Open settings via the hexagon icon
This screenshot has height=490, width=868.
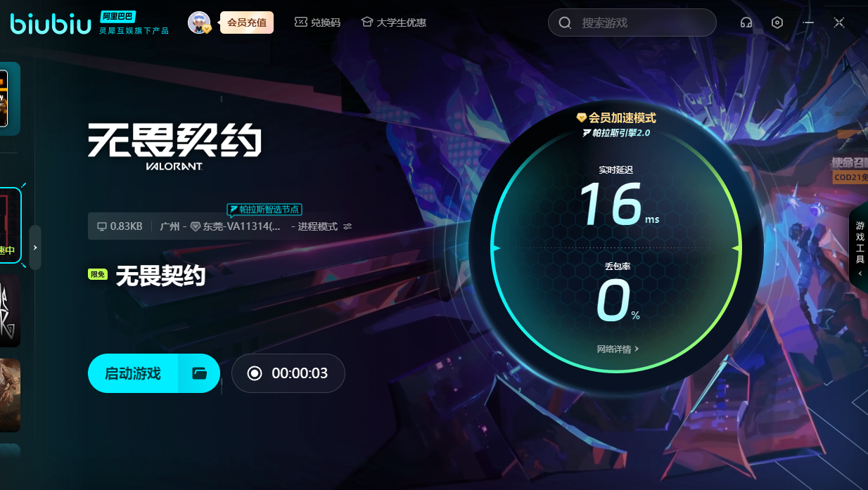coord(777,22)
